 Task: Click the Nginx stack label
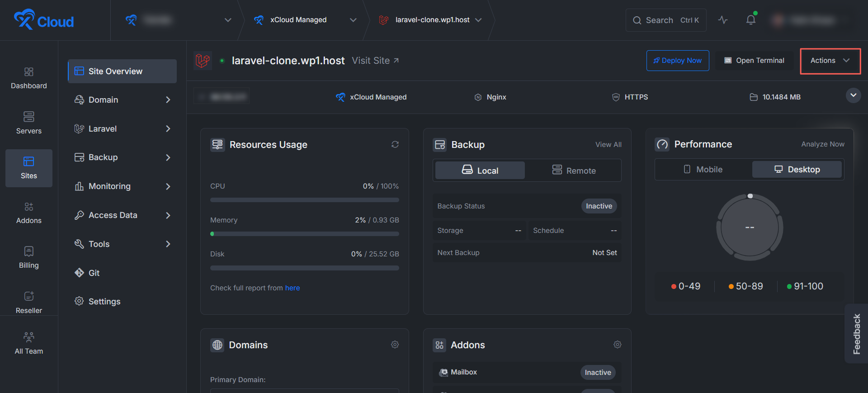(491, 97)
